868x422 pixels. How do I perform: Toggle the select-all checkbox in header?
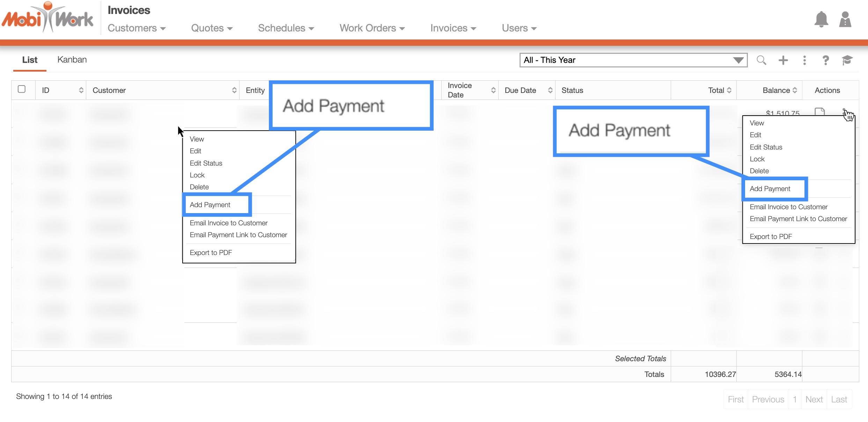point(22,89)
